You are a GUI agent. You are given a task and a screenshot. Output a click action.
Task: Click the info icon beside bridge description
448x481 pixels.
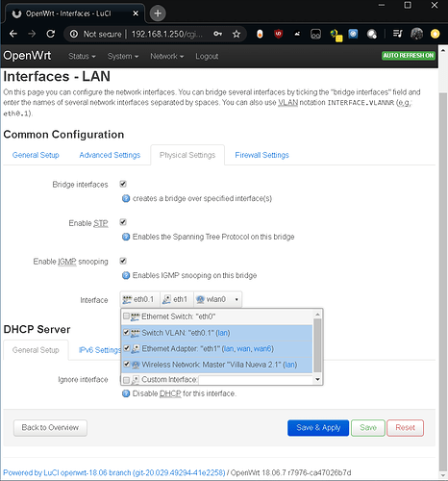pyautogui.click(x=126, y=198)
